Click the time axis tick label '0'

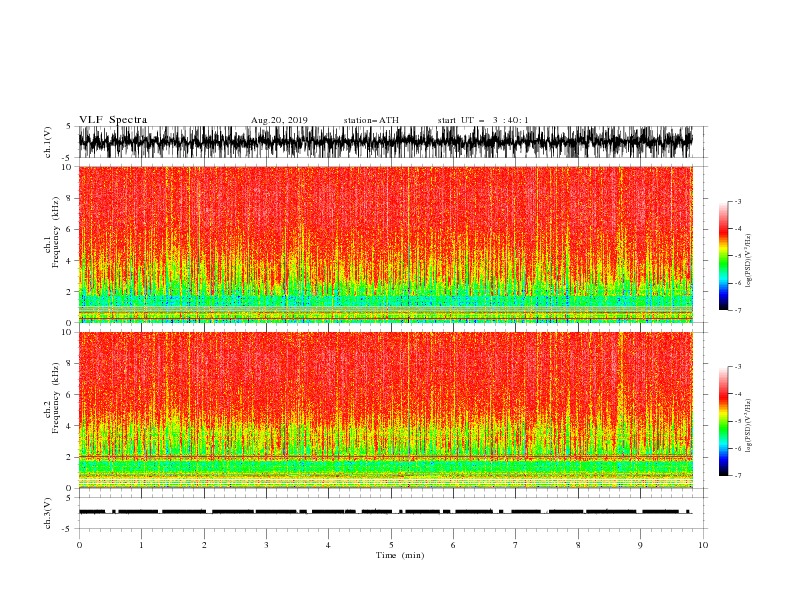[79, 545]
